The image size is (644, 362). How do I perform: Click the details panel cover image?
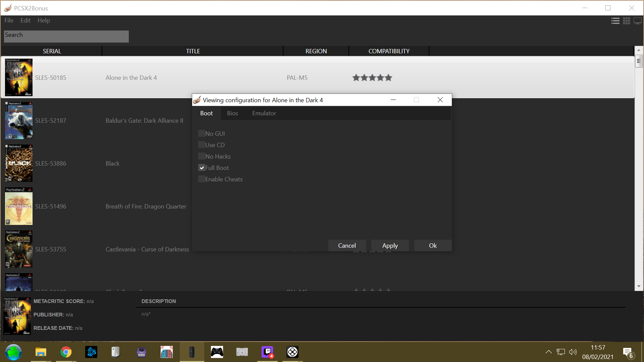point(17,316)
